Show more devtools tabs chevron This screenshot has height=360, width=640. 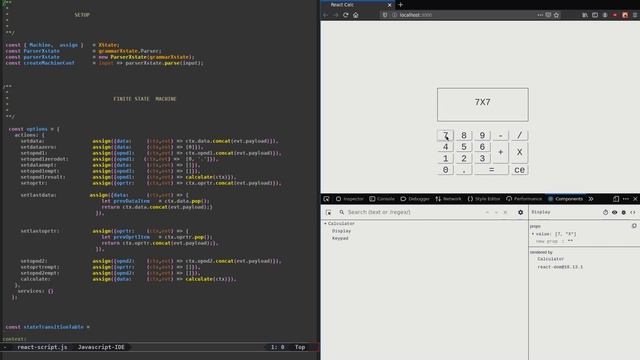pos(591,199)
